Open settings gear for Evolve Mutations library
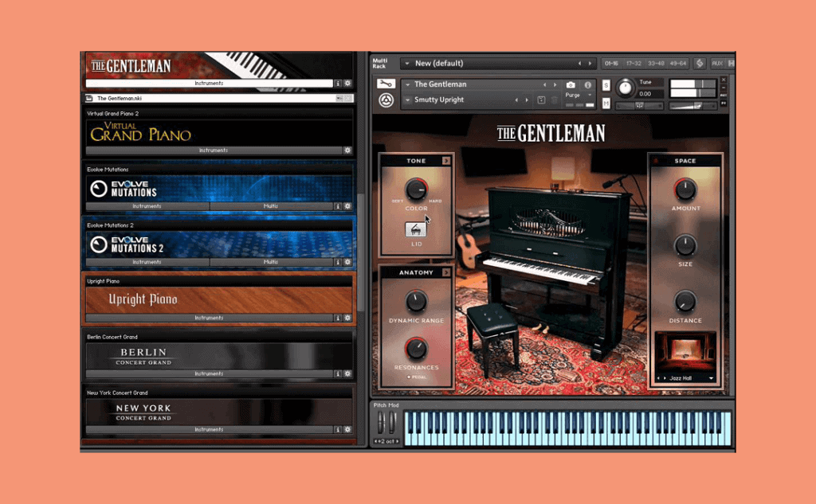This screenshot has height=504, width=816. [347, 206]
